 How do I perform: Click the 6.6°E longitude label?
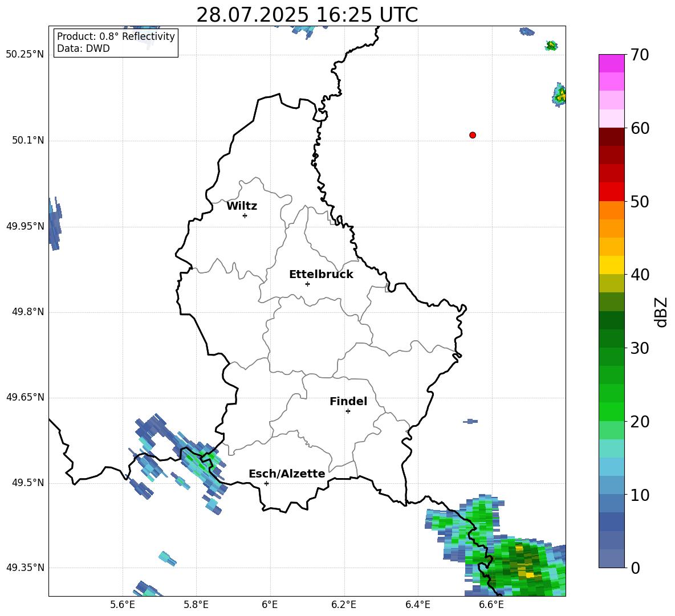(x=491, y=605)
